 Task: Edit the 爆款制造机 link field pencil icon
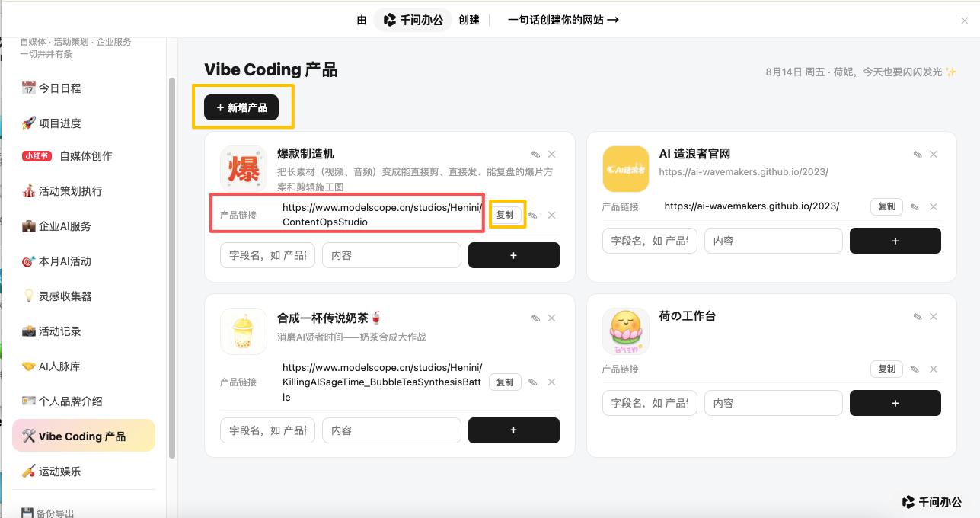pos(533,216)
